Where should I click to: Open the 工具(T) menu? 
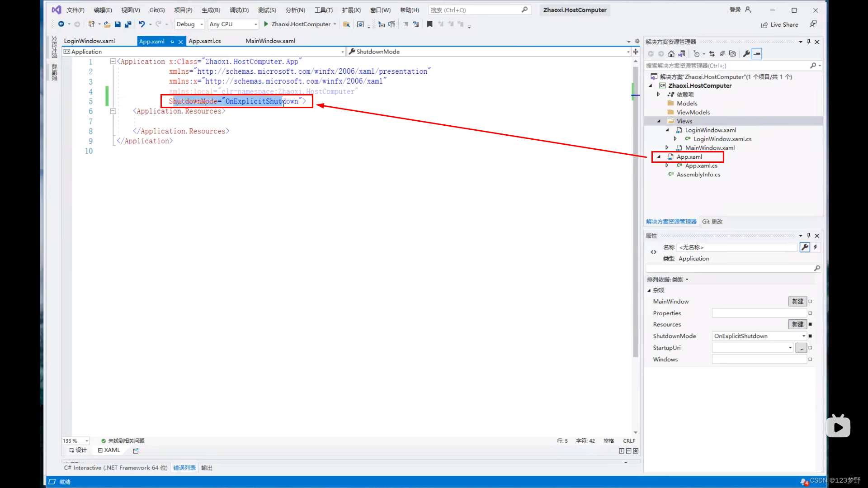click(x=324, y=10)
